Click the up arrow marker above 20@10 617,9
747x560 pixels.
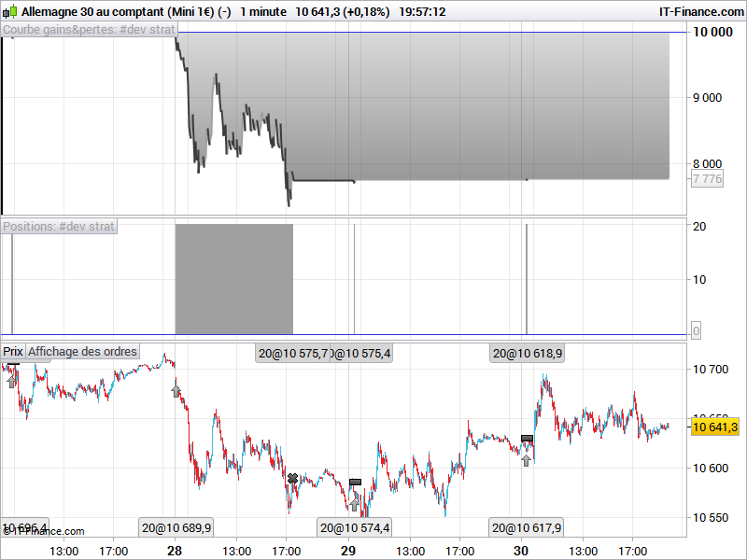[x=526, y=460]
